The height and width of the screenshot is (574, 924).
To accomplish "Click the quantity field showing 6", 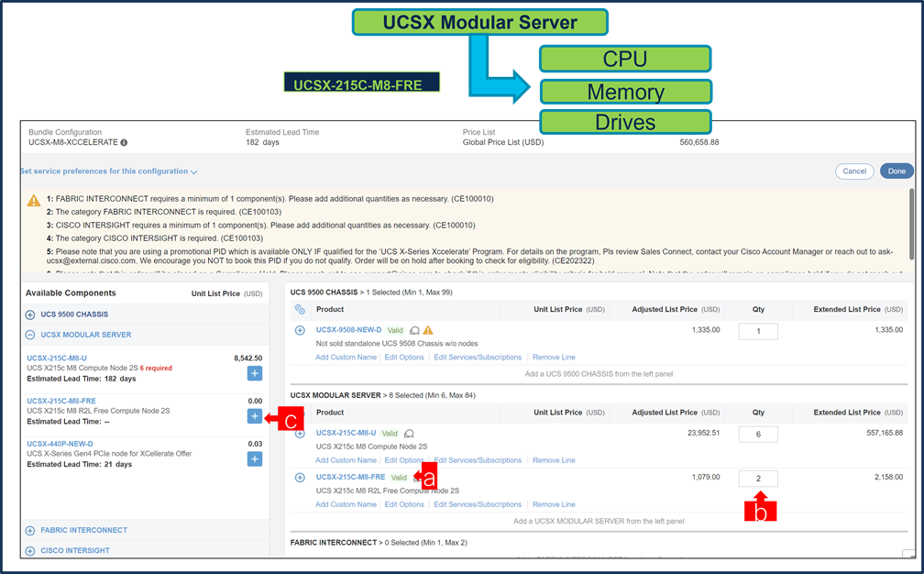I will point(758,435).
